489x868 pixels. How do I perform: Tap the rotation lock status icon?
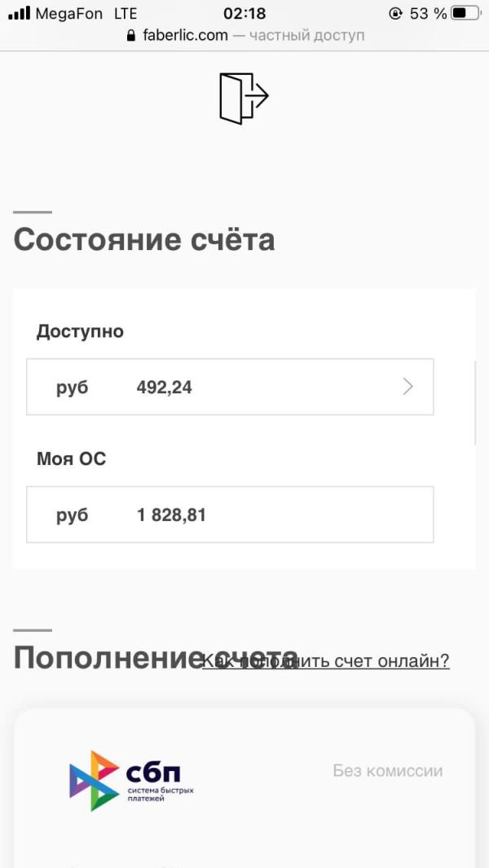[395, 13]
